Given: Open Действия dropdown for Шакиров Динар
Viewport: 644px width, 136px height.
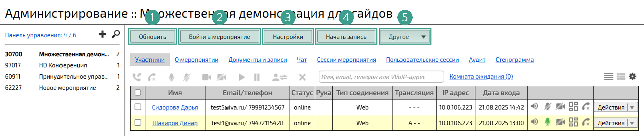Looking at the screenshot, I should pyautogui.click(x=632, y=123).
